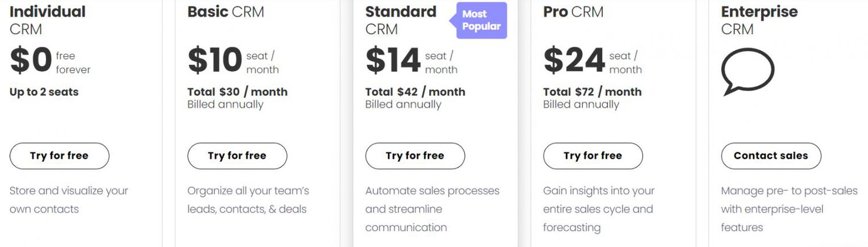This screenshot has width=868, height=247.
Task: Select the Total $72 / month text
Action: click(592, 92)
